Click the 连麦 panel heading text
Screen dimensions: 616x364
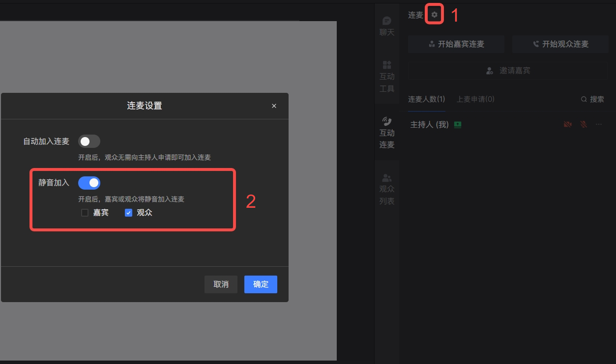coord(415,15)
